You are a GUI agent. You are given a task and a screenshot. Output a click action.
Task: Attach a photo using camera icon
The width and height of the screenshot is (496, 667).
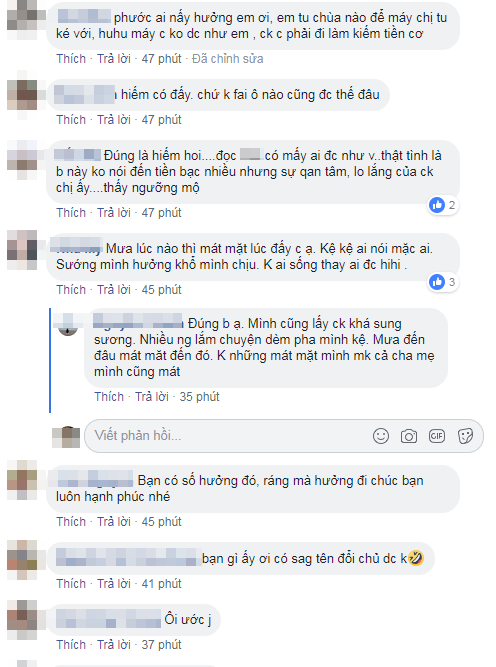(409, 436)
